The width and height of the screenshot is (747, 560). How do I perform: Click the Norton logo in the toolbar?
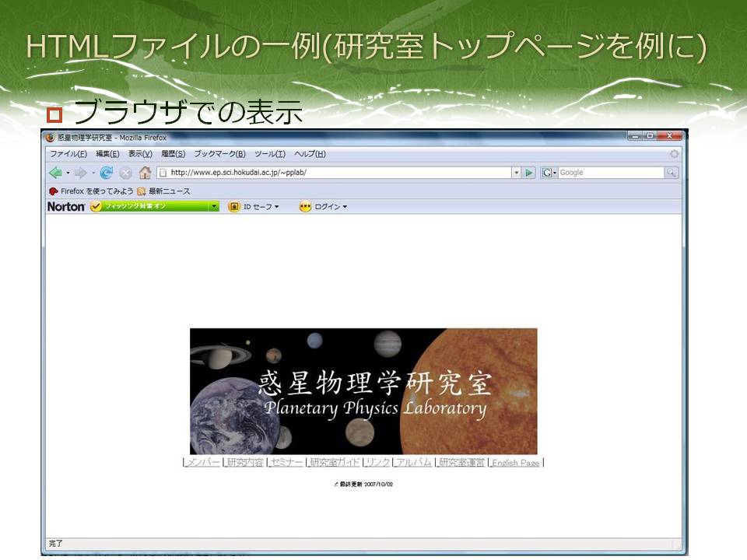pyautogui.click(x=65, y=207)
